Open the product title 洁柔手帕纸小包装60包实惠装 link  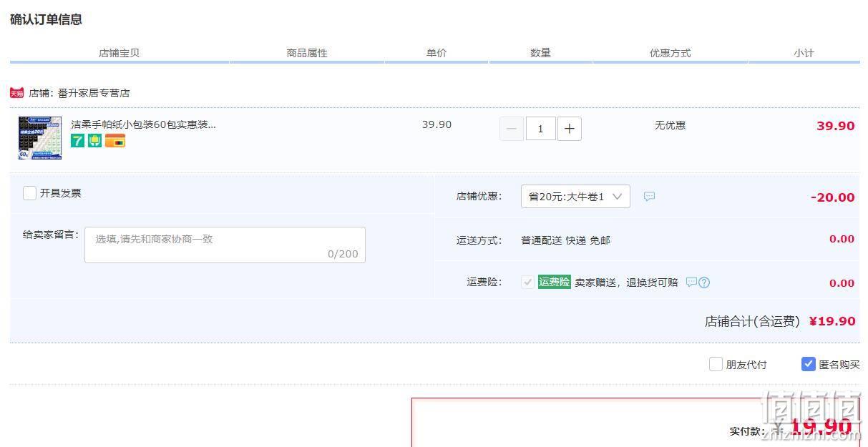point(143,124)
